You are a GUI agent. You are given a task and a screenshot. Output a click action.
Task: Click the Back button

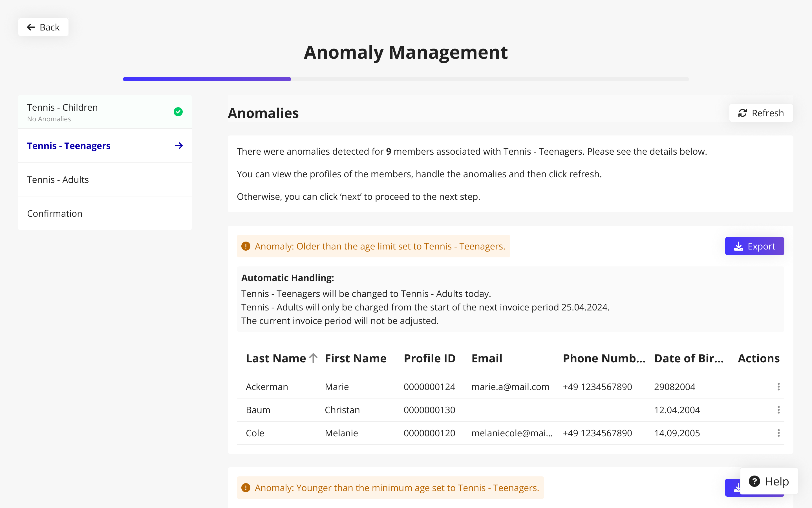pyautogui.click(x=43, y=27)
